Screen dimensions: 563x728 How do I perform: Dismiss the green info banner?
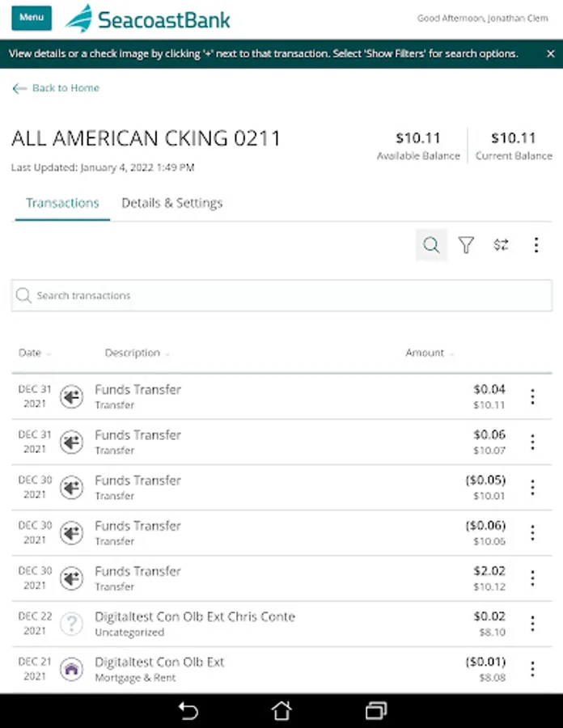549,54
